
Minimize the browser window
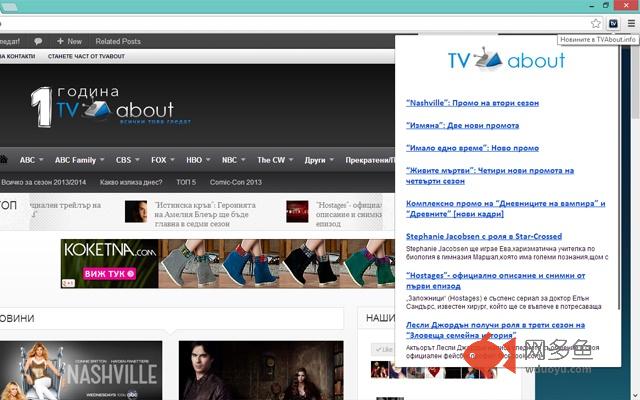coord(591,6)
